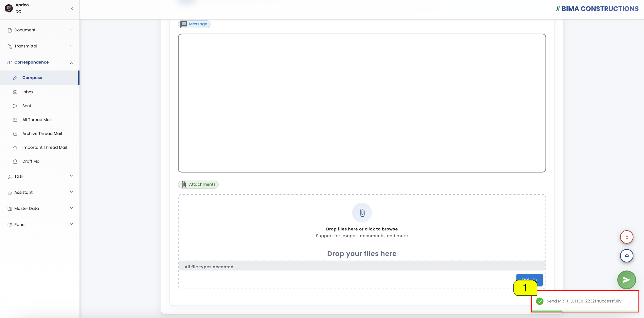644x318 pixels.
Task: Click the blue save-draft envelope floating button
Action: coord(627,256)
